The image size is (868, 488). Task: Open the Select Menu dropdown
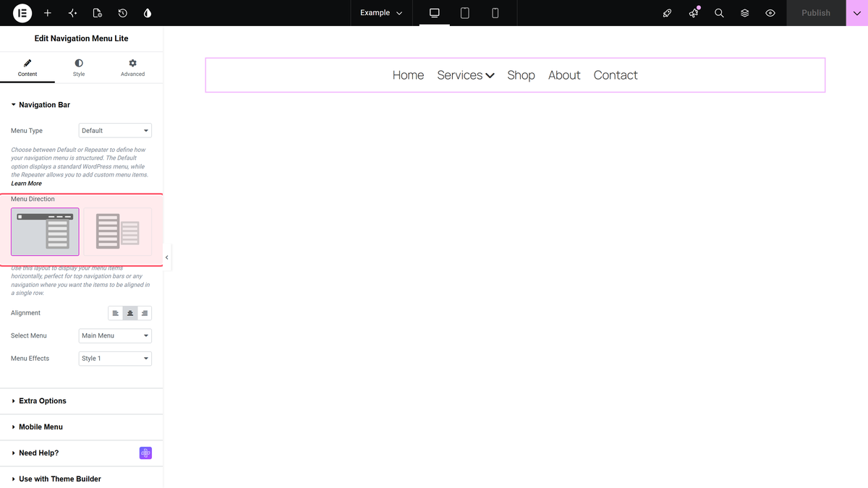[115, 335]
